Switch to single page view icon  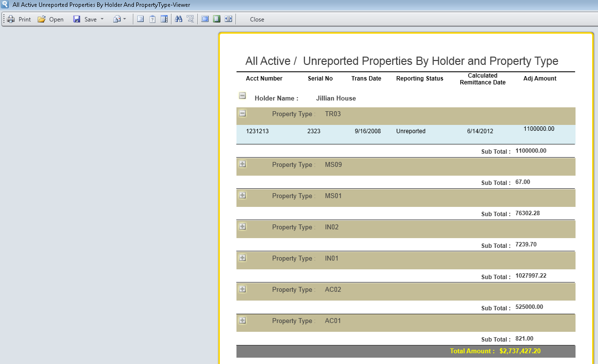tap(205, 19)
